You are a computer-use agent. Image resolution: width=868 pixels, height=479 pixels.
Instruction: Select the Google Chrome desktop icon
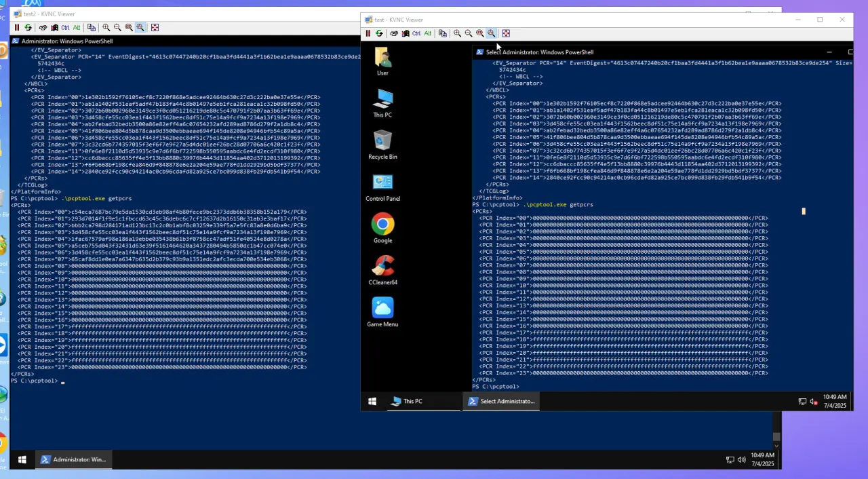(382, 229)
